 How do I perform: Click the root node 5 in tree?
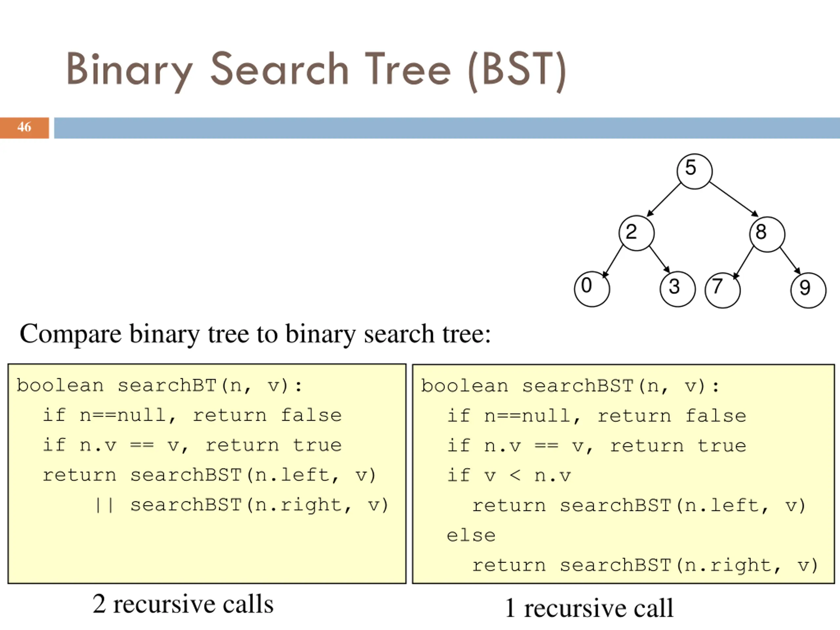click(694, 171)
